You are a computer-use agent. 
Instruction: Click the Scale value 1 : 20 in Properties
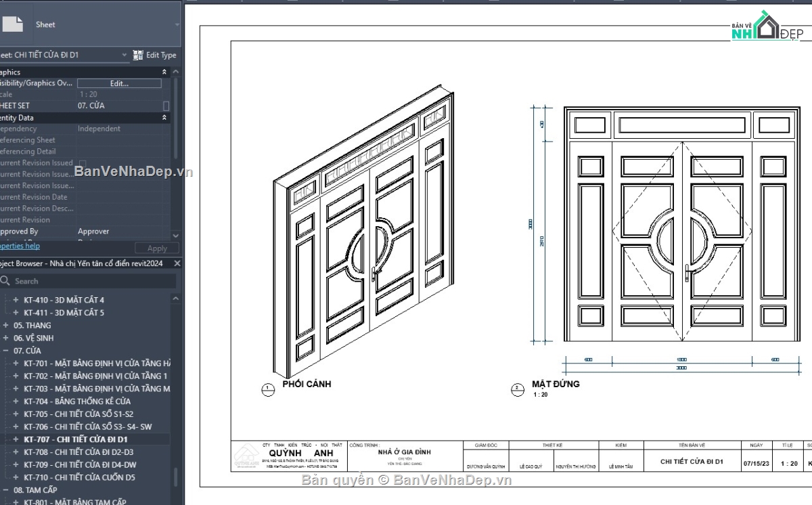[88, 95]
